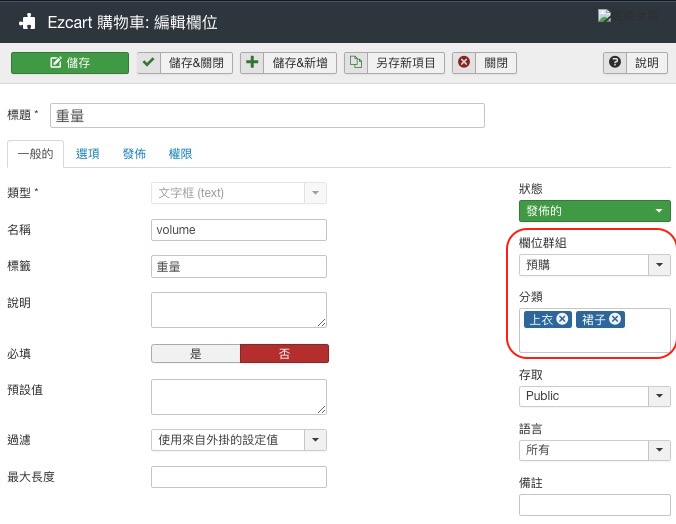Switch to the 權限 permissions tab
The height and width of the screenshot is (524, 676).
click(180, 154)
